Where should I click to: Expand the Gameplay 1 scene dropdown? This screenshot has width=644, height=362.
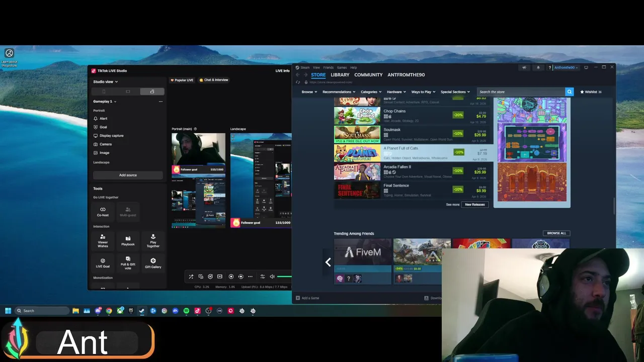(x=105, y=102)
